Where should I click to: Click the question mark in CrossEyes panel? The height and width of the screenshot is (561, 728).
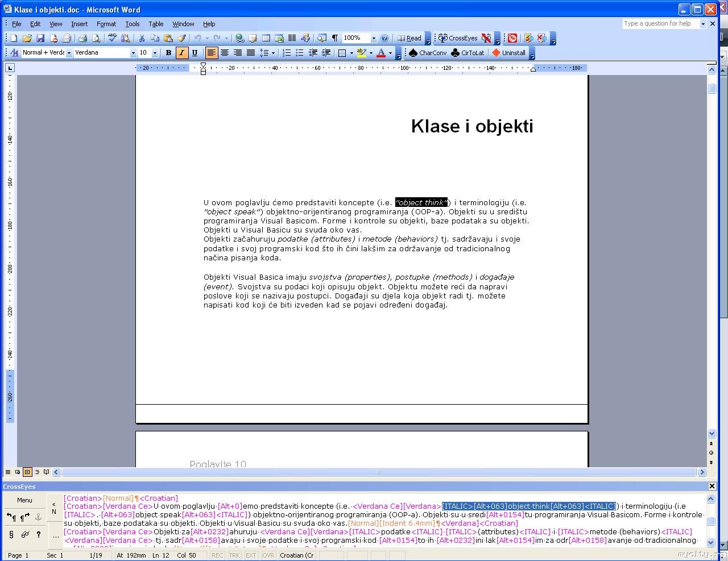[x=38, y=534]
